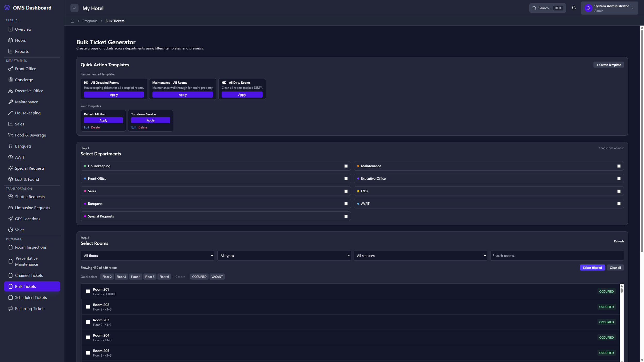This screenshot has height=362, width=644.
Task: Click the Recurring Tickets loop icon
Action: (x=10, y=308)
